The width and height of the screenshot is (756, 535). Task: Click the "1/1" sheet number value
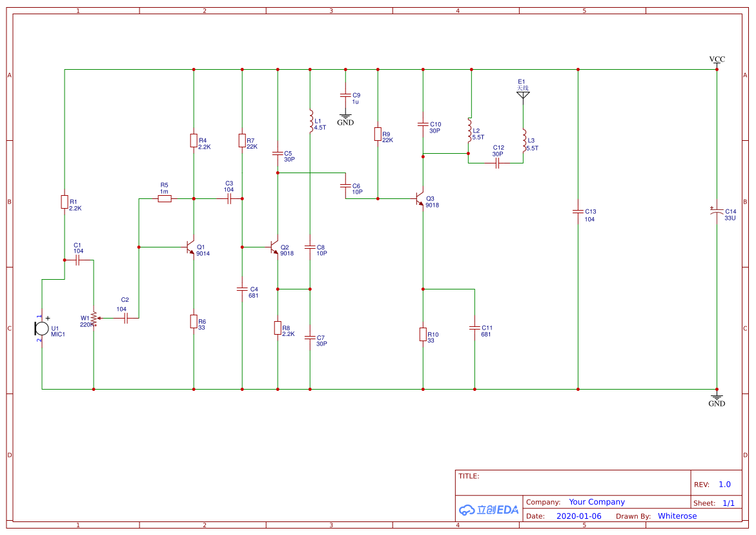pyautogui.click(x=728, y=503)
